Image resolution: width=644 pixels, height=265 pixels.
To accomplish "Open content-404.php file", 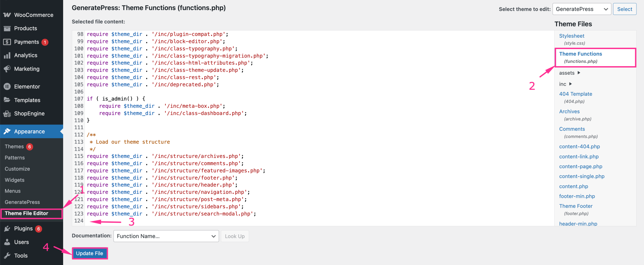I will click(x=579, y=147).
